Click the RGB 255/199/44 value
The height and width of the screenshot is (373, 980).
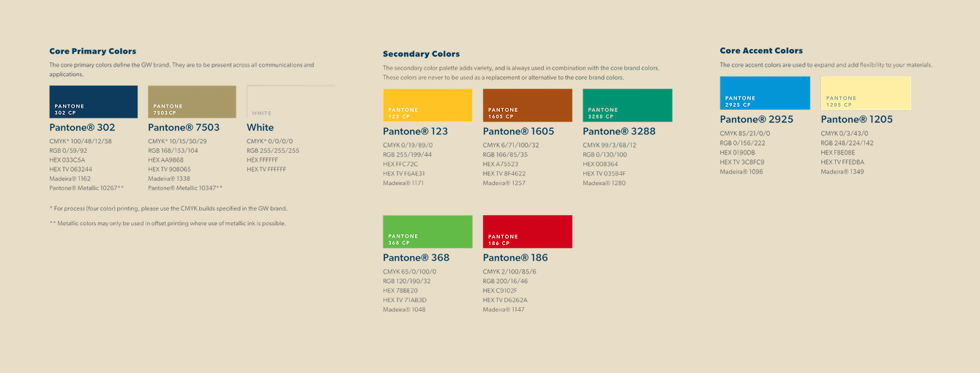click(407, 154)
